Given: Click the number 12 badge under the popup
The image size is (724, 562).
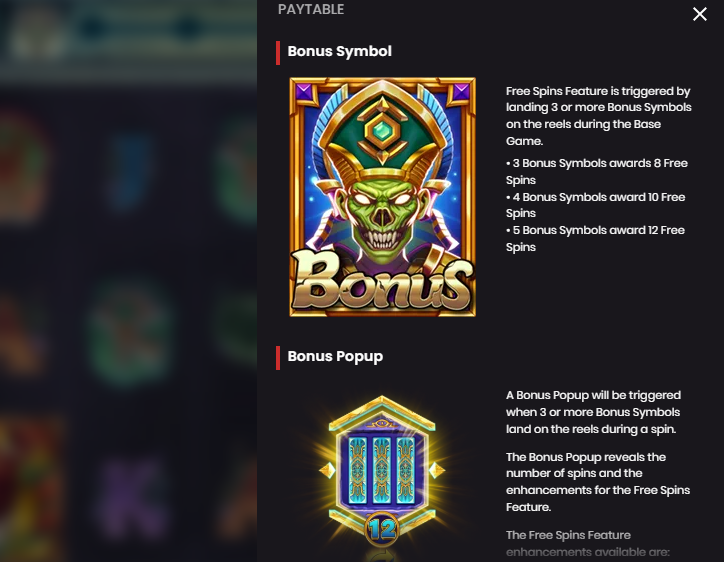Looking at the screenshot, I should click(382, 529).
